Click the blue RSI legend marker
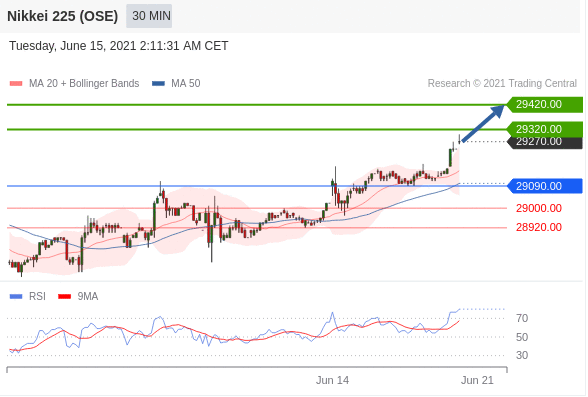This screenshot has height=397, width=588. [16, 297]
